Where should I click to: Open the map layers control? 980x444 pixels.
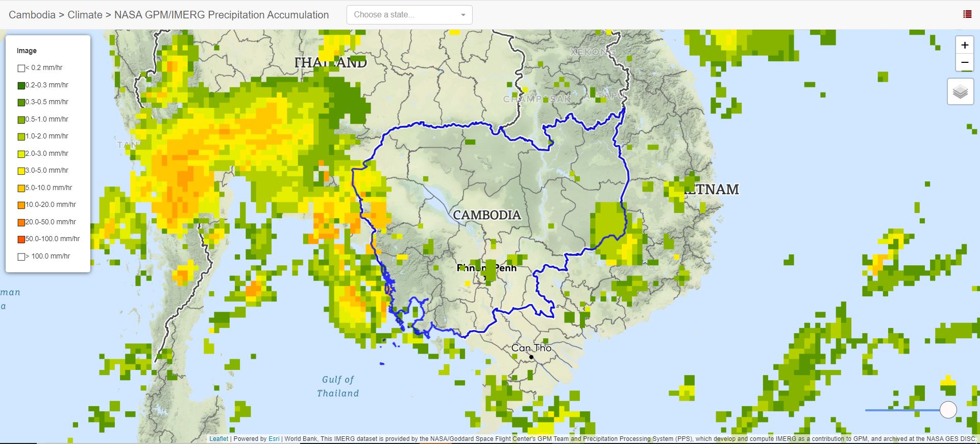[960, 92]
